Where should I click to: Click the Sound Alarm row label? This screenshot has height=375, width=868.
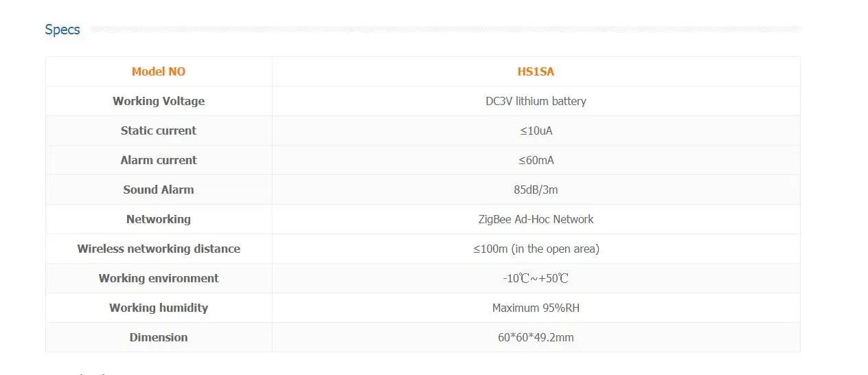159,190
